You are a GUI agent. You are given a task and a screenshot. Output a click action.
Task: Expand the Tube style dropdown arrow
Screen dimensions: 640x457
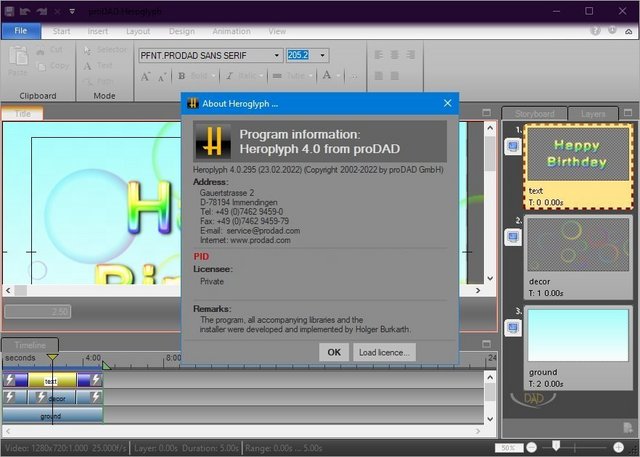coord(311,76)
